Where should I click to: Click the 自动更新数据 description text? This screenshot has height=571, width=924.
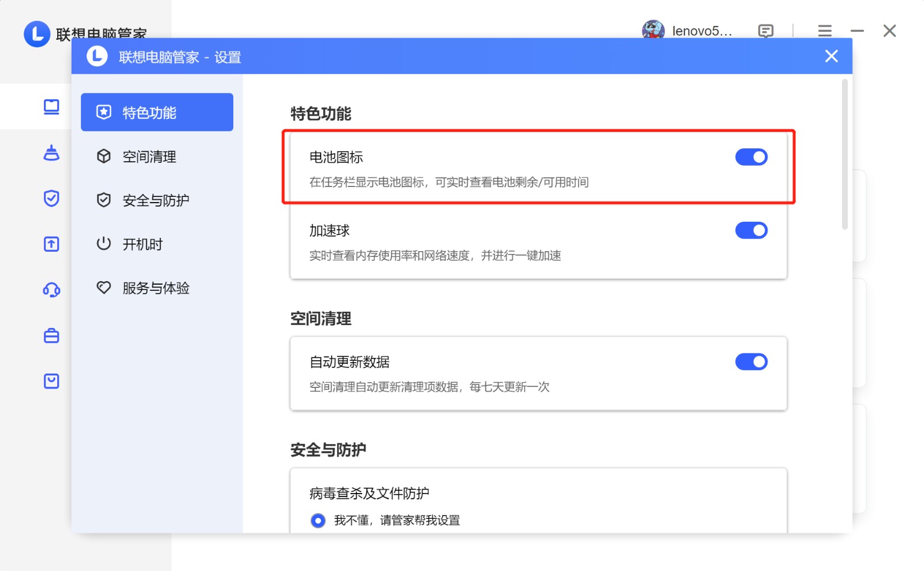(x=430, y=387)
